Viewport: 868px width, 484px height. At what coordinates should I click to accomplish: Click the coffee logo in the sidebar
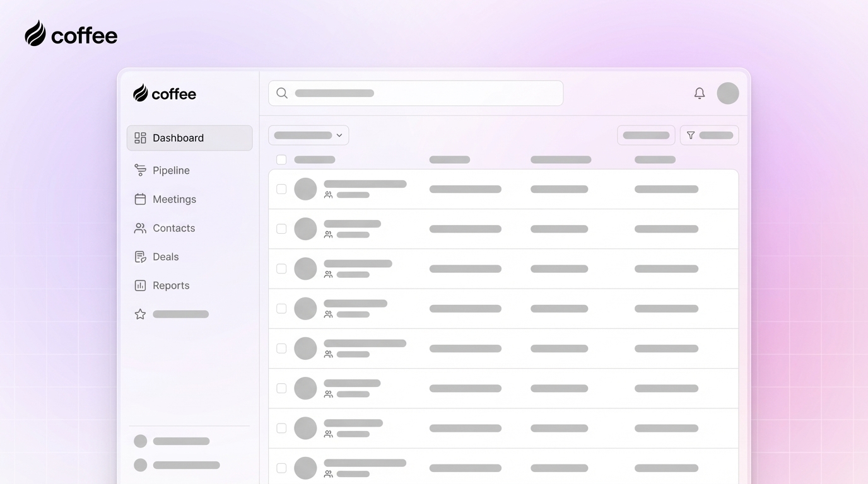tap(165, 93)
